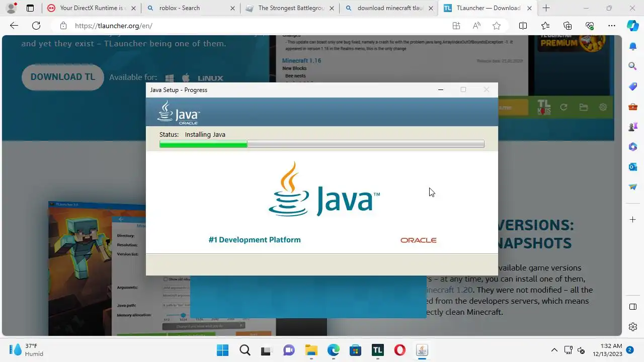Viewport: 644px width, 362px height.
Task: Close the 'TLauncher — Download' tab
Action: pyautogui.click(x=529, y=8)
